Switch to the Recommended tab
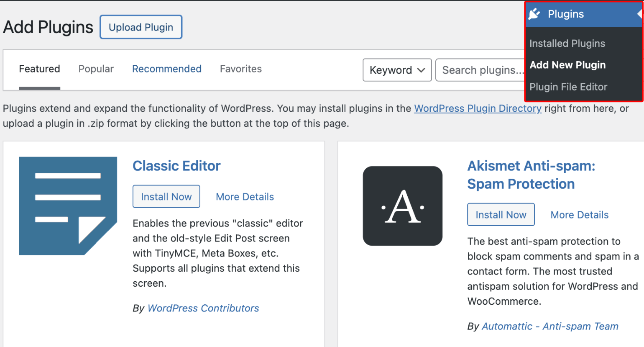Viewport: 644px width, 347px height. pyautogui.click(x=167, y=69)
